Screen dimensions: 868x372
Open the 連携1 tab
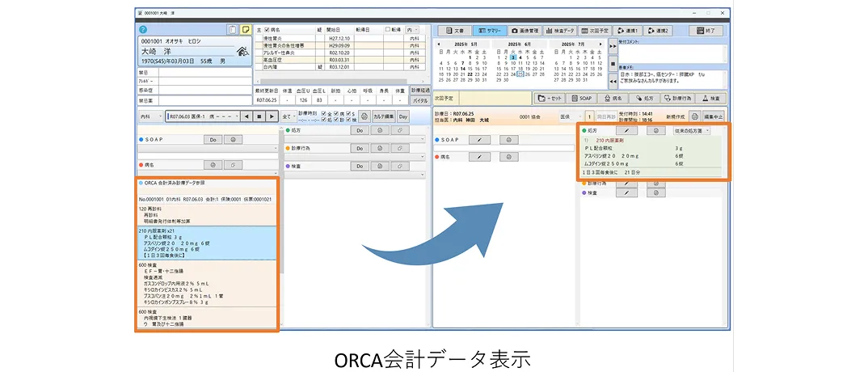tap(628, 31)
